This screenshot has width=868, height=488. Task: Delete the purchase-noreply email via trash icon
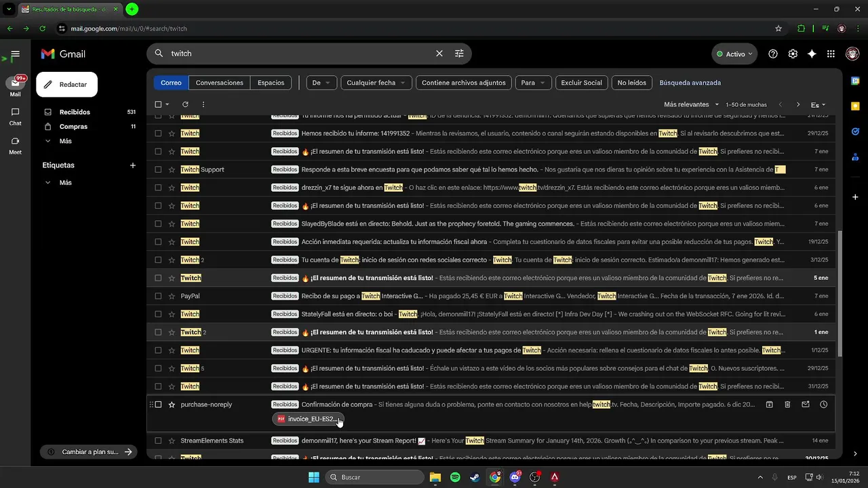tap(787, 405)
